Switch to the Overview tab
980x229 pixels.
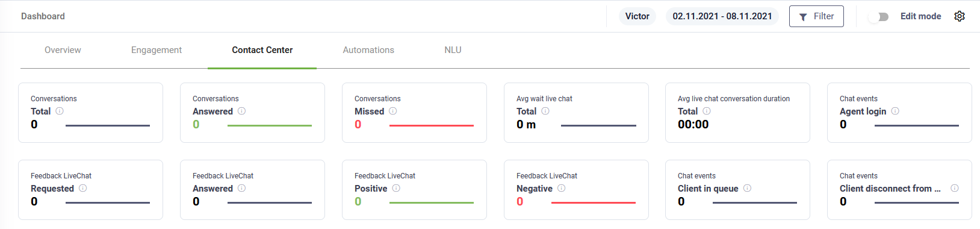click(x=63, y=50)
